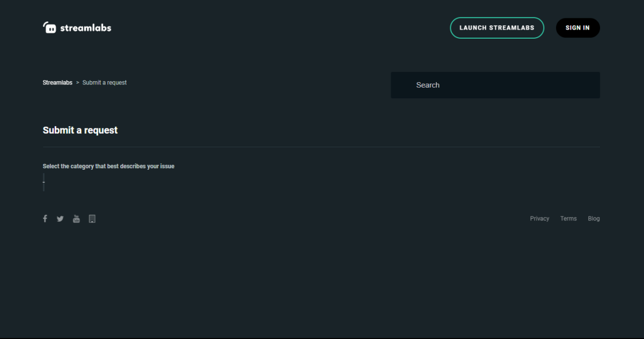Screen dimensions: 644x339
Task: Go to Streamlabs breadcrumb link
Action: tap(57, 83)
